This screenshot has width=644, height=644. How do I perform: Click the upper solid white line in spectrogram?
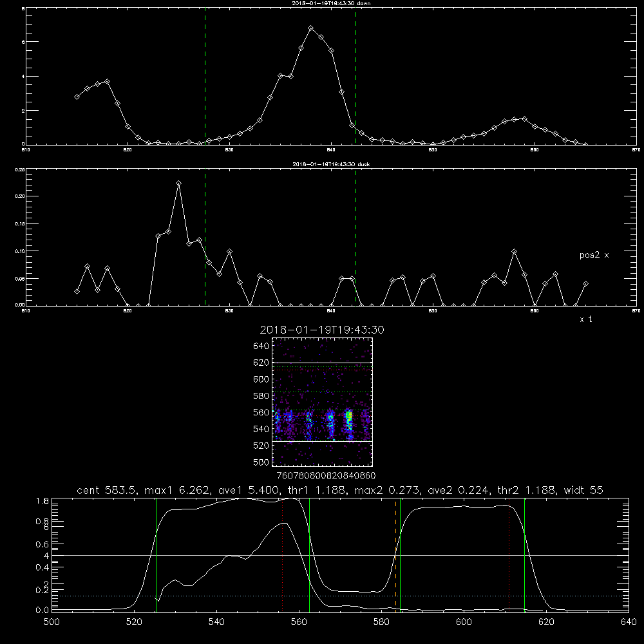coord(322,363)
